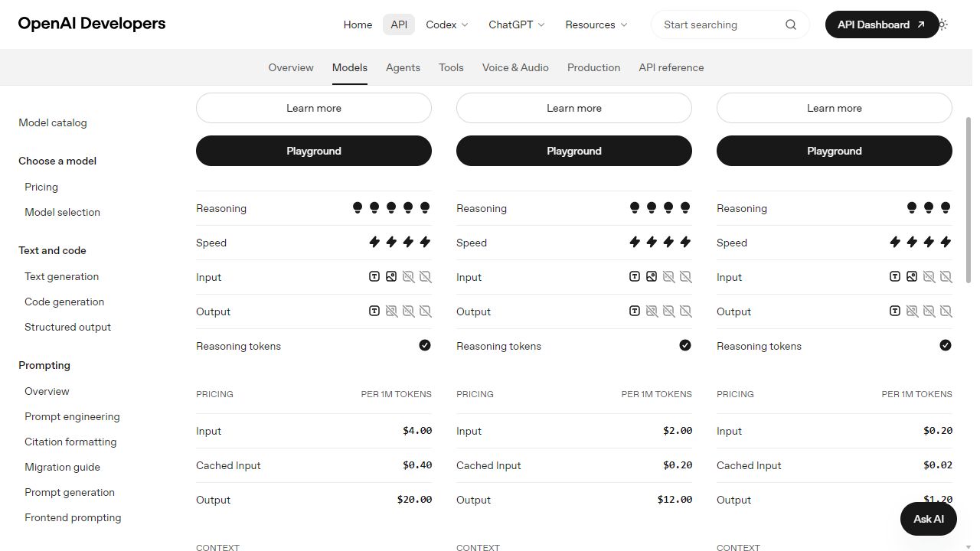
Task: Click the $0.20 model's image input icon
Action: click(x=912, y=277)
